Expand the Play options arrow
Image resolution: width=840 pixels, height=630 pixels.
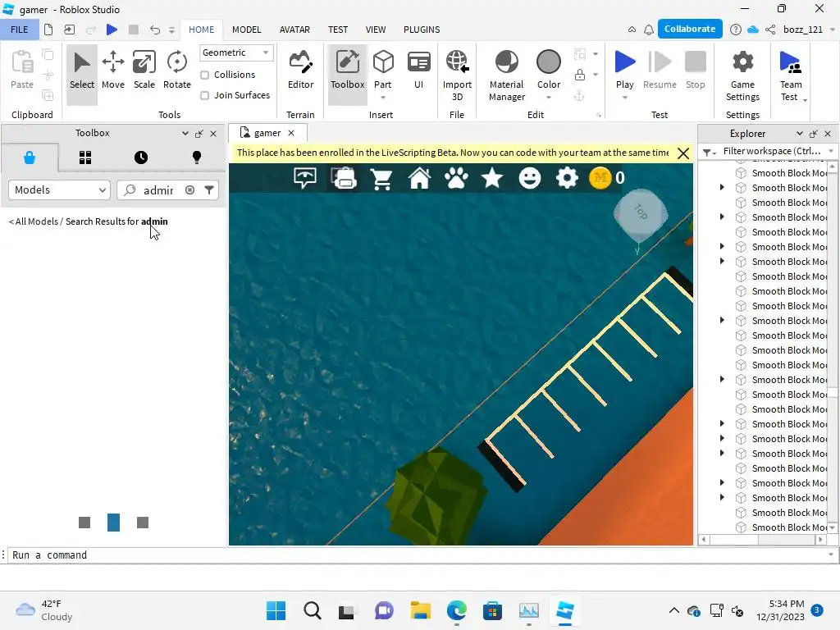pos(624,98)
